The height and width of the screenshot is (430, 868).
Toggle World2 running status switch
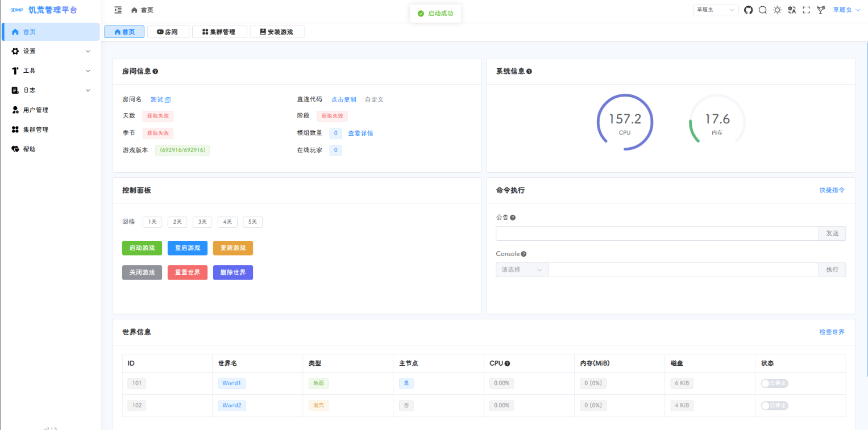(x=775, y=406)
